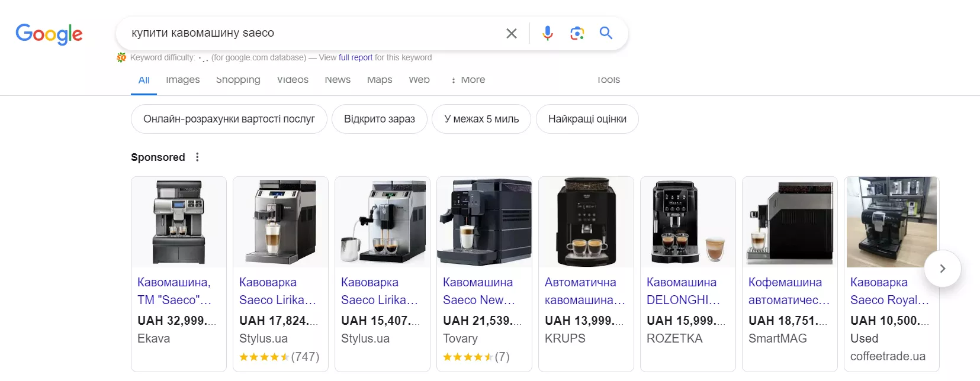
Task: Switch to the Shopping tab
Action: [238, 80]
